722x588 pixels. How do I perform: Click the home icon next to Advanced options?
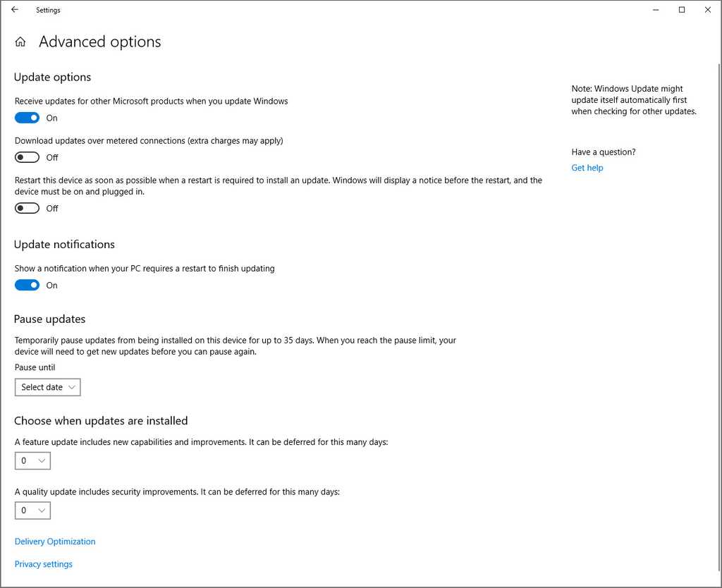[20, 42]
